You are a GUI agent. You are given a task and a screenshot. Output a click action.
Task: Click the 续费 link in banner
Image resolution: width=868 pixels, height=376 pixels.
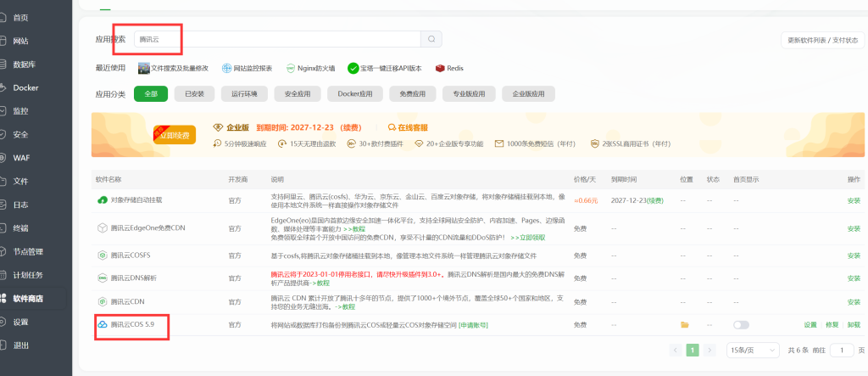coord(349,127)
